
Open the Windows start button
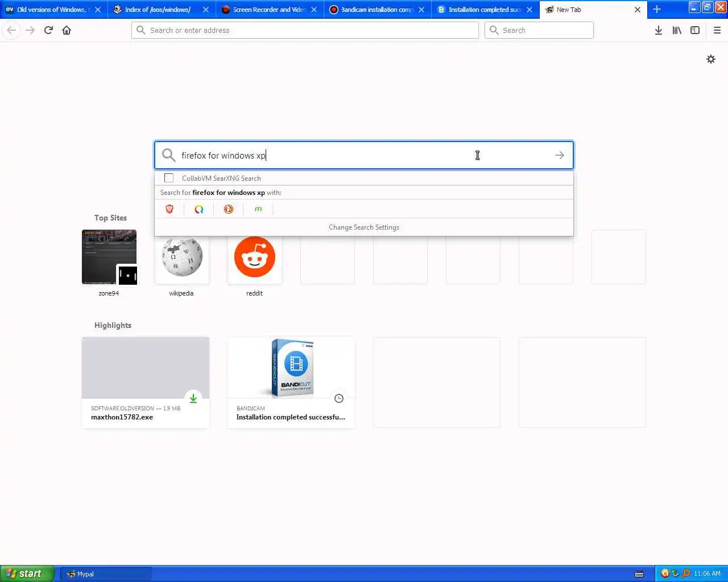pyautogui.click(x=27, y=573)
